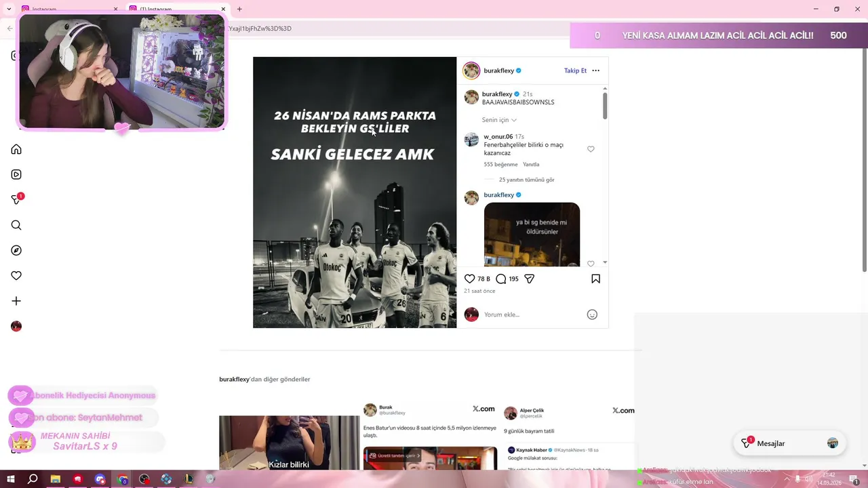The height and width of the screenshot is (488, 868).
Task: Open Riot client icon in taskbar
Action: 78,479
